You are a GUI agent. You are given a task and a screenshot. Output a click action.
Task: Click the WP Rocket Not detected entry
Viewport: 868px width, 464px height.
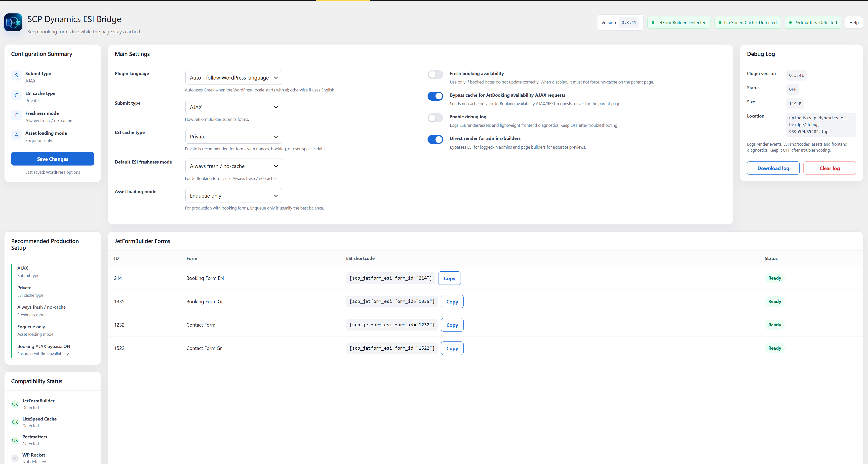pos(34,458)
